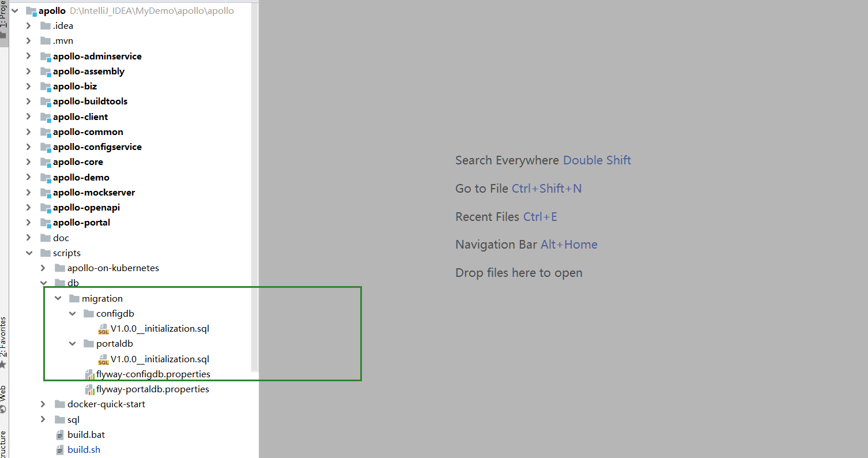The height and width of the screenshot is (458, 868).
Task: Click the apollo-adminservice module folder icon
Action: click(46, 56)
